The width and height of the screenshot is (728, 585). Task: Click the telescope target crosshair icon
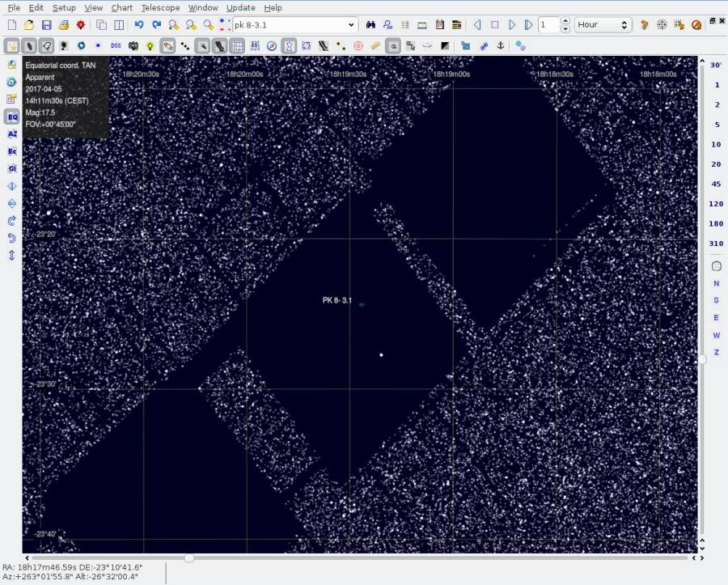[x=662, y=25]
